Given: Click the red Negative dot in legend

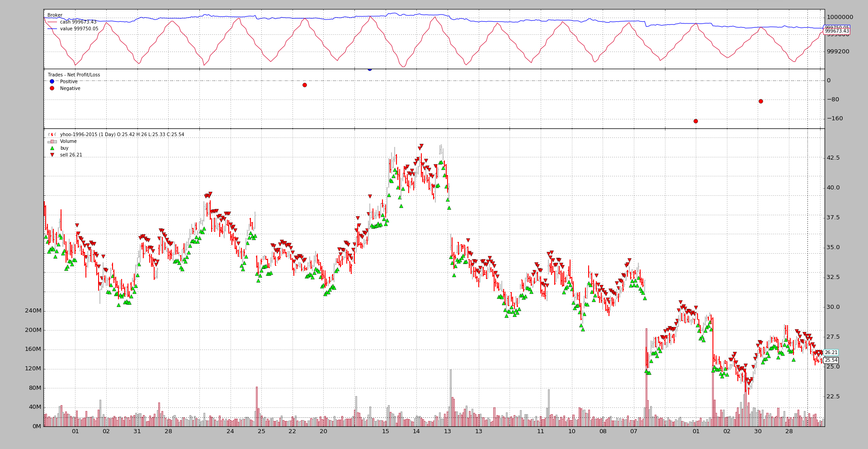Looking at the screenshot, I should click(x=52, y=89).
